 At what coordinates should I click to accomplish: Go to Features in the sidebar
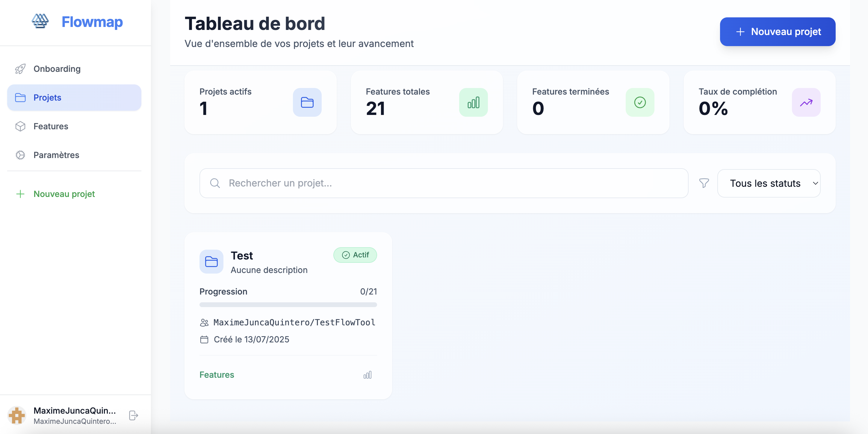tap(51, 126)
